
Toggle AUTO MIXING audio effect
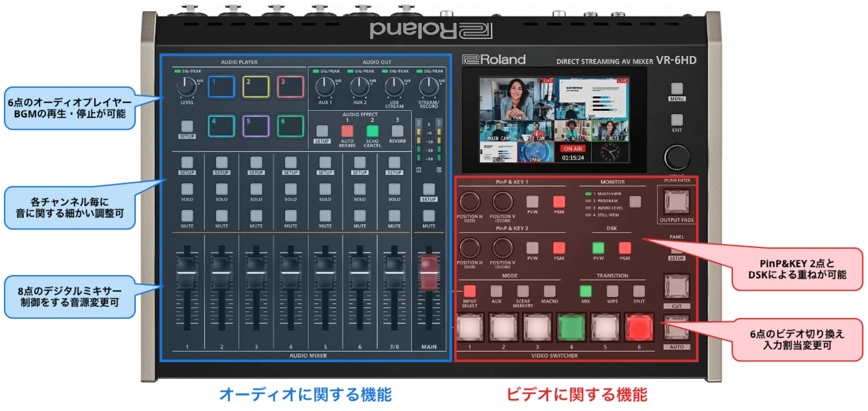[x=347, y=131]
